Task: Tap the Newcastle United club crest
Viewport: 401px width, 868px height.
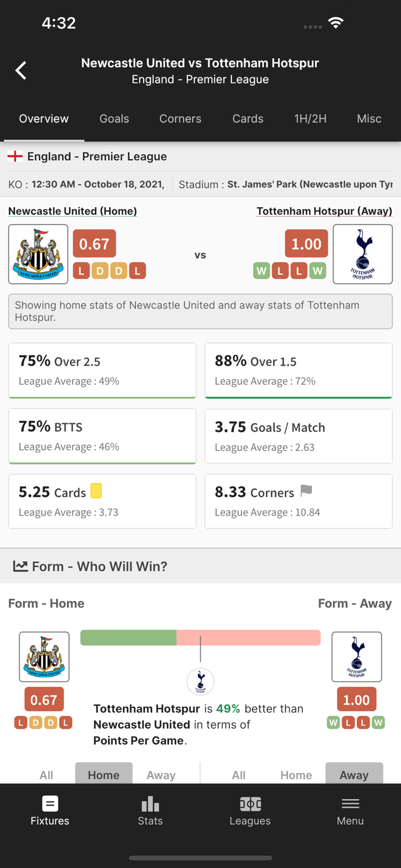Action: coord(38,253)
